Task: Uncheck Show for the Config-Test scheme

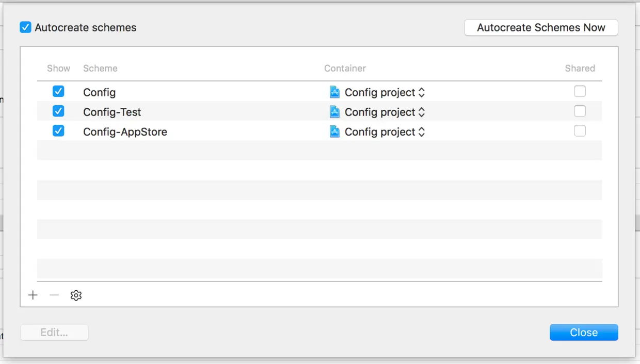Action: point(58,111)
